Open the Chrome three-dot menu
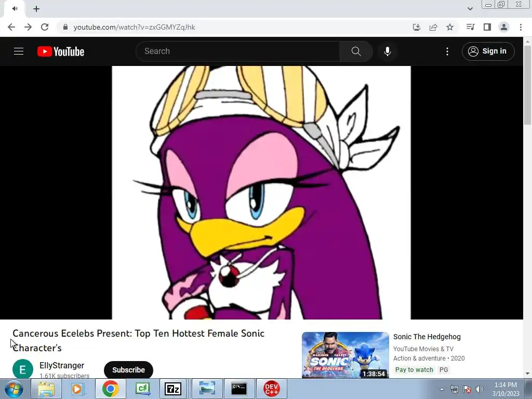The width and height of the screenshot is (532, 399). 521,27
